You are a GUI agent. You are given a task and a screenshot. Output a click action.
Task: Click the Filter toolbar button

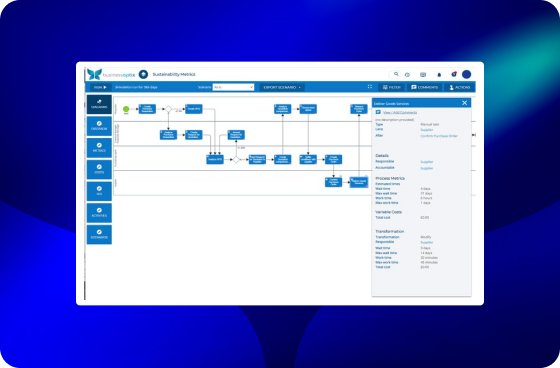(392, 87)
